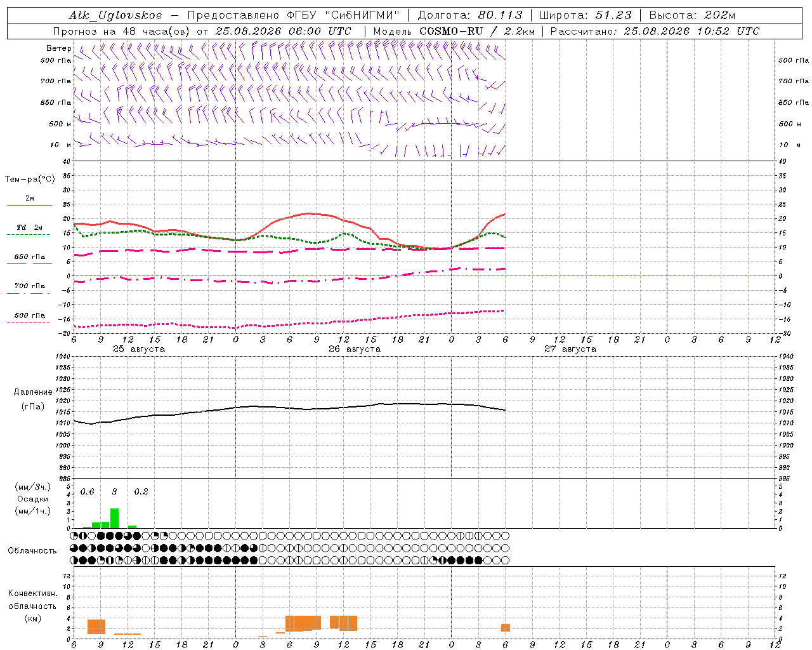Click the 0.6 precipitation total label
Screen dimensions: 812x650
[x=87, y=491]
